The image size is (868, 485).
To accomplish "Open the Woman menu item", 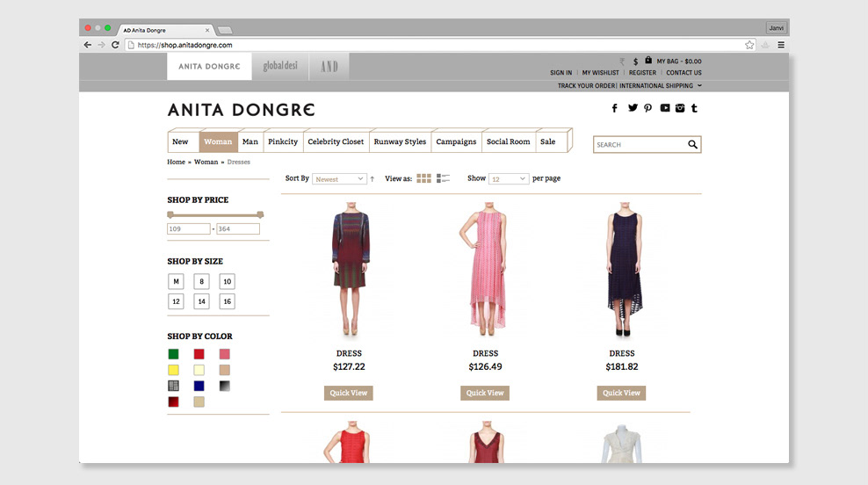I will pos(218,141).
